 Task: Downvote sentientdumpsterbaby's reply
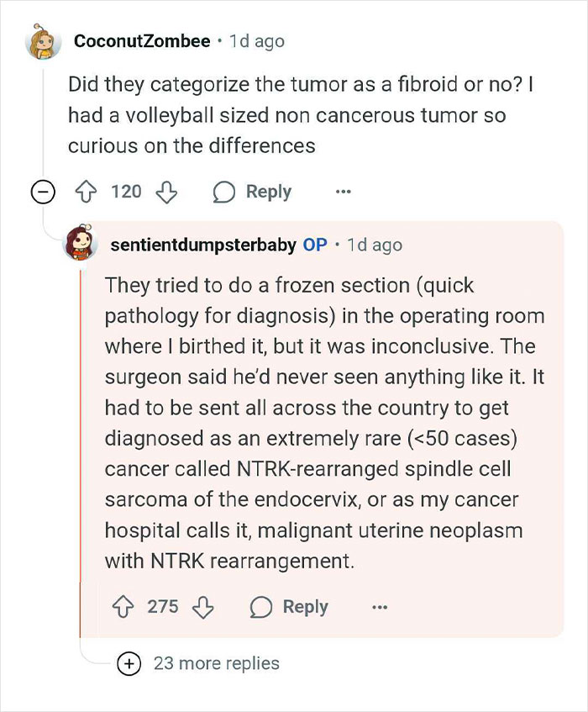[202, 607]
